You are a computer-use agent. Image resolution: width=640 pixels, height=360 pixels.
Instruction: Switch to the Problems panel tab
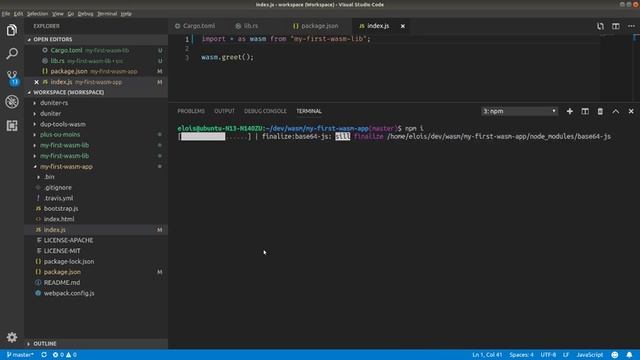click(x=191, y=111)
